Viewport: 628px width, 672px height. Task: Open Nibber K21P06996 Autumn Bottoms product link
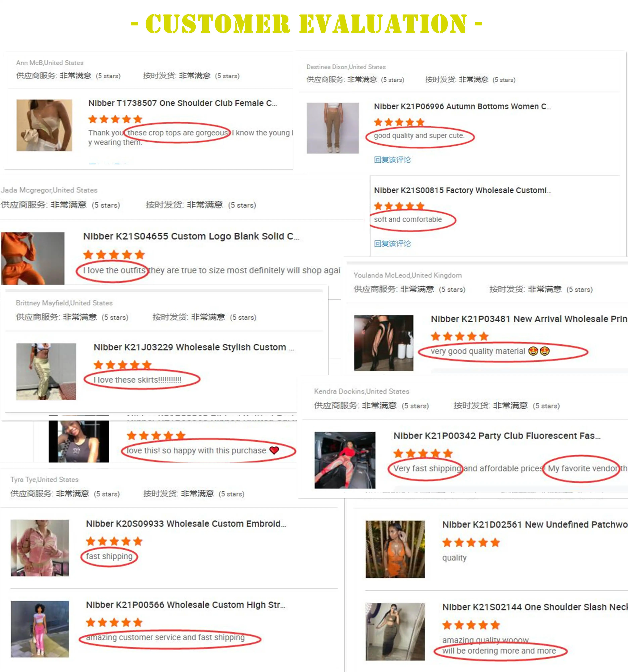click(x=462, y=107)
